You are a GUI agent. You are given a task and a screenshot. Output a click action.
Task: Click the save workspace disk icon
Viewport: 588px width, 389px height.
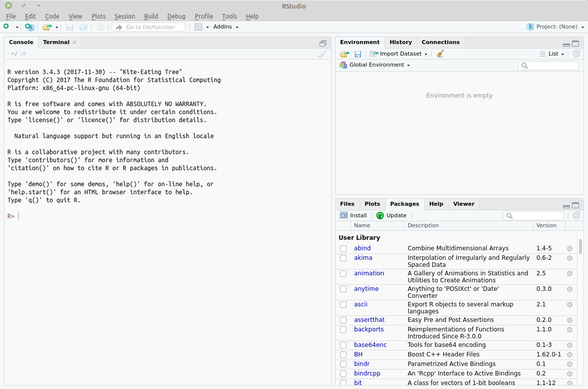[358, 54]
